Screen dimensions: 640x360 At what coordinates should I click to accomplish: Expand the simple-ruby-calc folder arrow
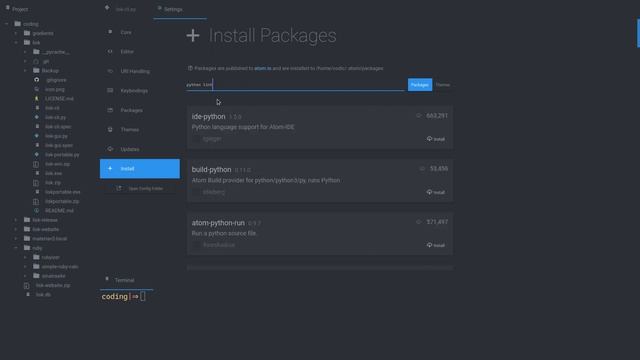(x=25, y=267)
